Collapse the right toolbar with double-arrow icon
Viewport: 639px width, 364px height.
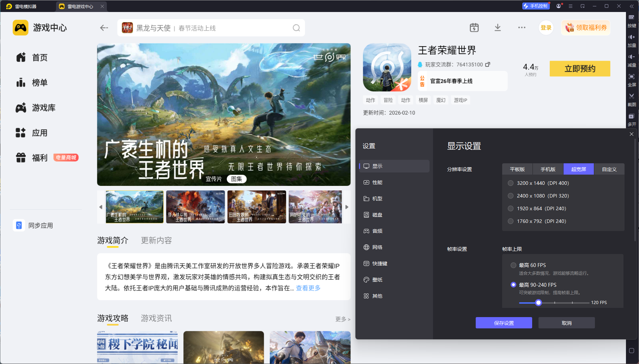click(632, 6)
